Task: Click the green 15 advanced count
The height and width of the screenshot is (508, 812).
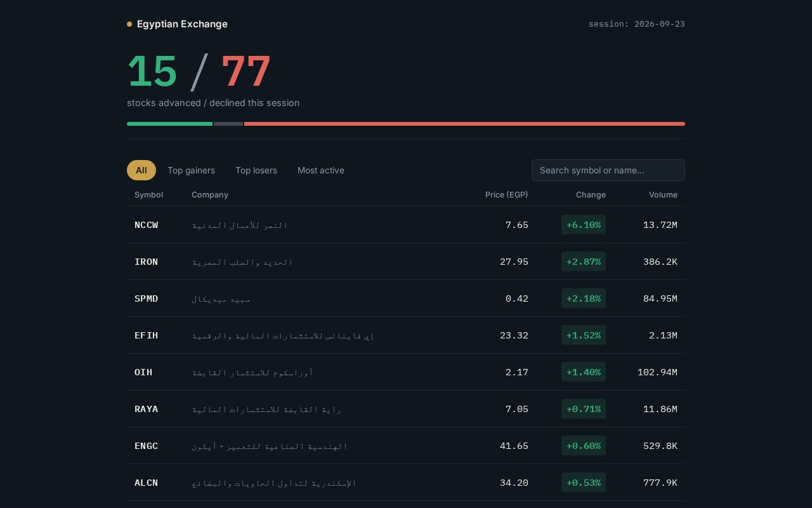Action: pyautogui.click(x=152, y=71)
